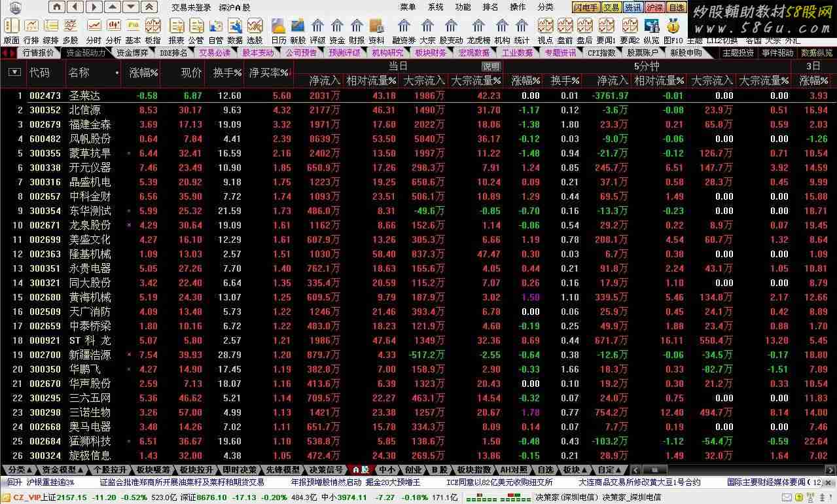Screen dimensions: 837x504
Task: Select stock code 600482
Action: tap(45, 139)
